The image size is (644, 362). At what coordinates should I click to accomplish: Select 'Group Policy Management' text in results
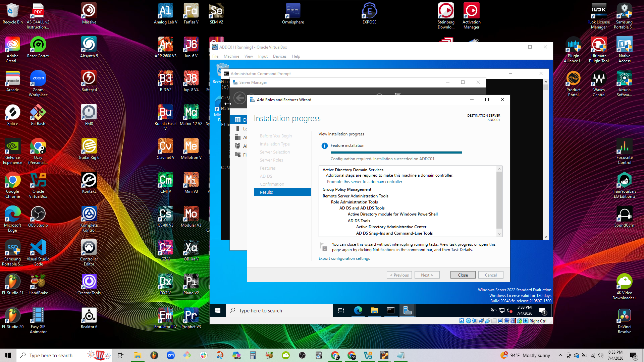347,189
